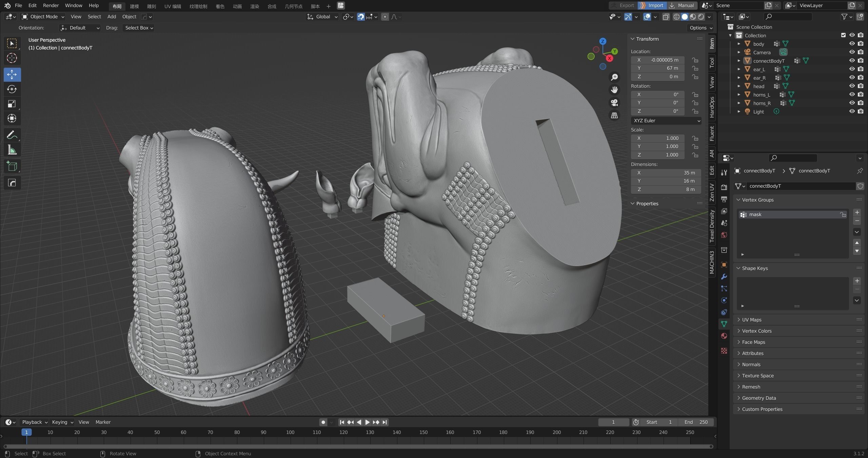Click frame 100 on the timeline
The height and width of the screenshot is (458, 868).
(x=290, y=433)
